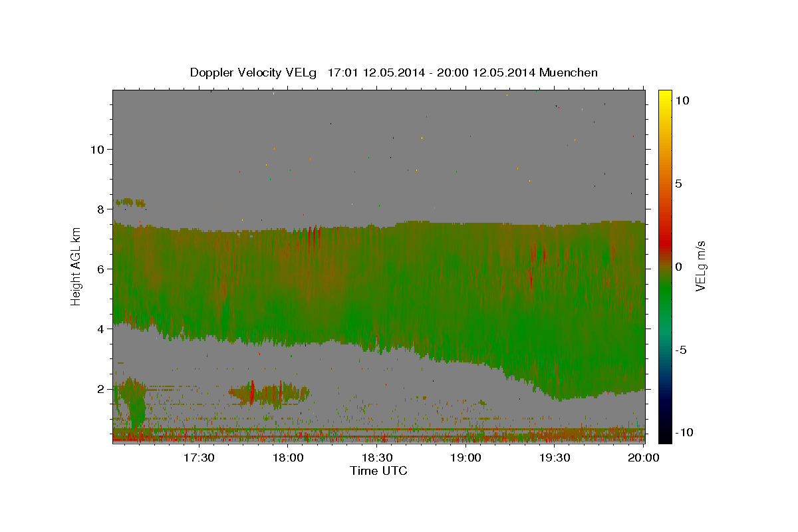Click the small echo patch near 8 km height
798x532 pixels.
click(x=130, y=202)
